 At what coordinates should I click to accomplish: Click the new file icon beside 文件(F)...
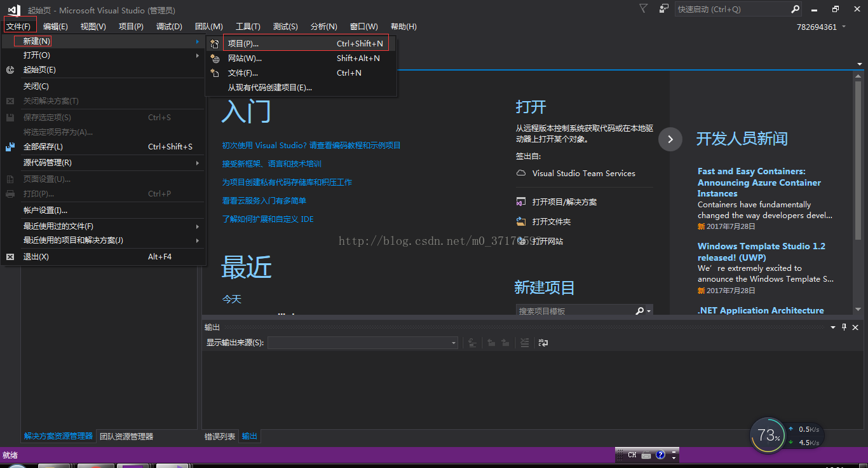tap(215, 73)
